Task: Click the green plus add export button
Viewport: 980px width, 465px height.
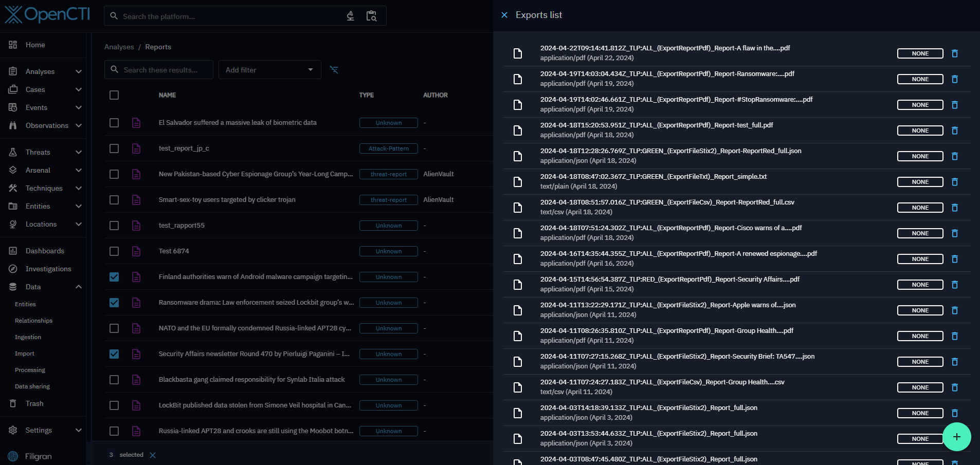Action: pos(956,437)
